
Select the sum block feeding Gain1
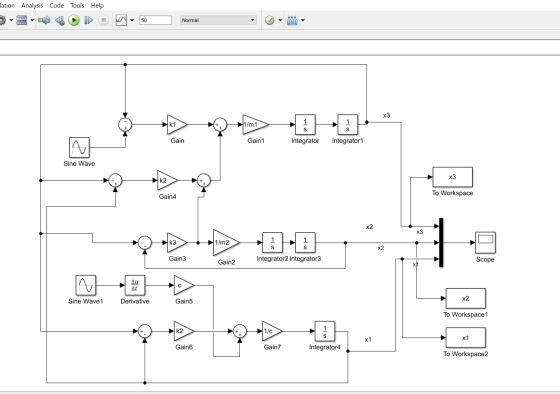point(220,125)
